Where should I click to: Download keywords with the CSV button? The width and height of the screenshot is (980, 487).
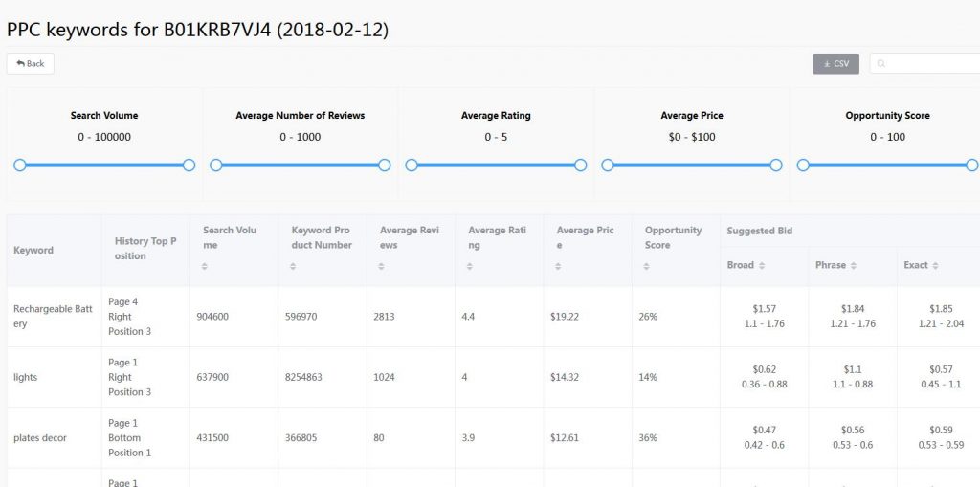click(835, 64)
